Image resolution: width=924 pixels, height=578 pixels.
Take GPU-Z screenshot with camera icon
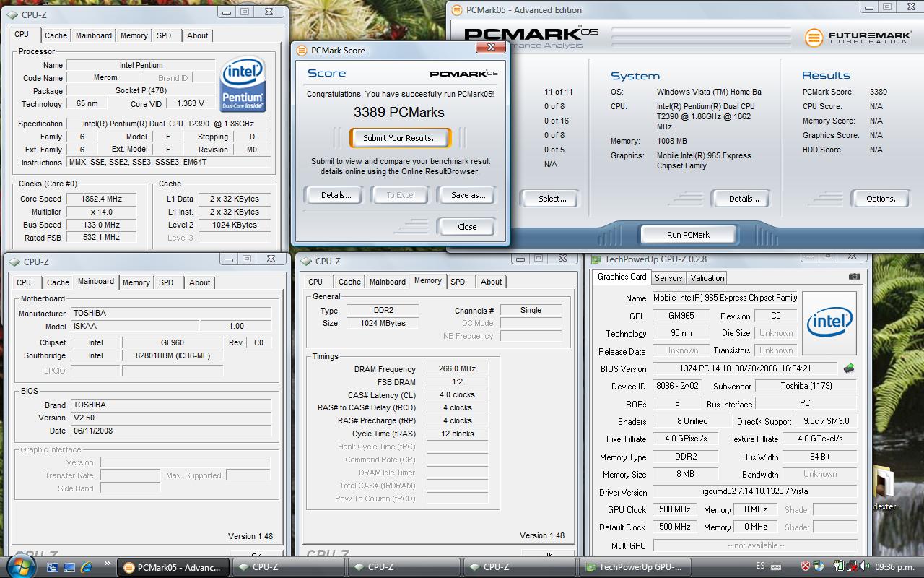pos(855,277)
